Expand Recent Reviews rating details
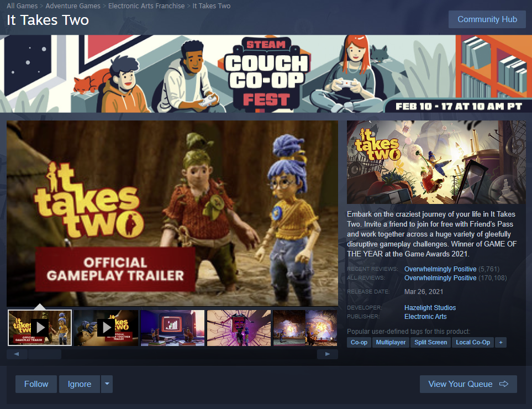This screenshot has height=409, width=532. [440, 269]
